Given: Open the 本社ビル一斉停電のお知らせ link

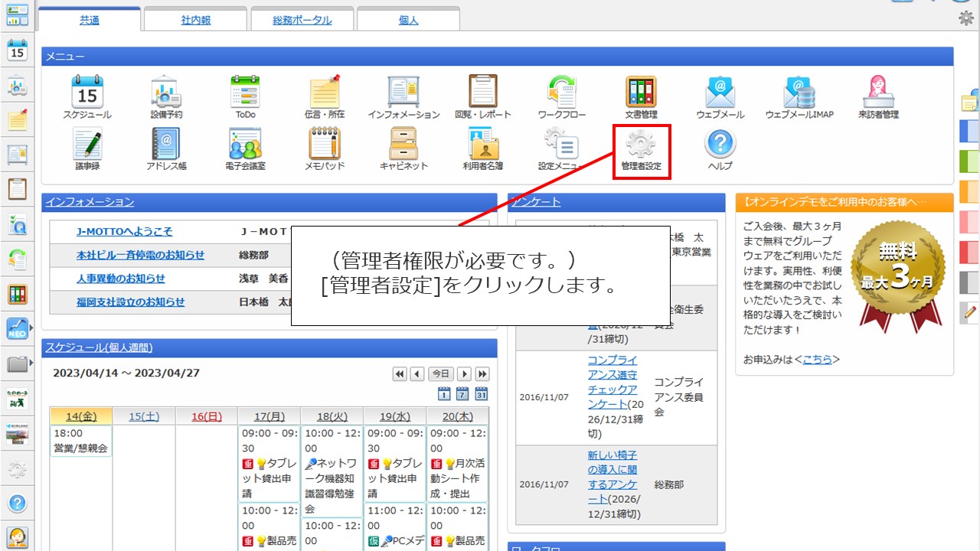Looking at the screenshot, I should (140, 255).
